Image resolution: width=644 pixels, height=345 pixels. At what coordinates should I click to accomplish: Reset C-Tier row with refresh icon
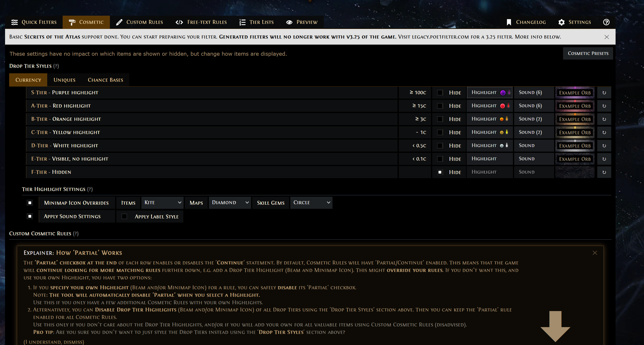pyautogui.click(x=604, y=133)
